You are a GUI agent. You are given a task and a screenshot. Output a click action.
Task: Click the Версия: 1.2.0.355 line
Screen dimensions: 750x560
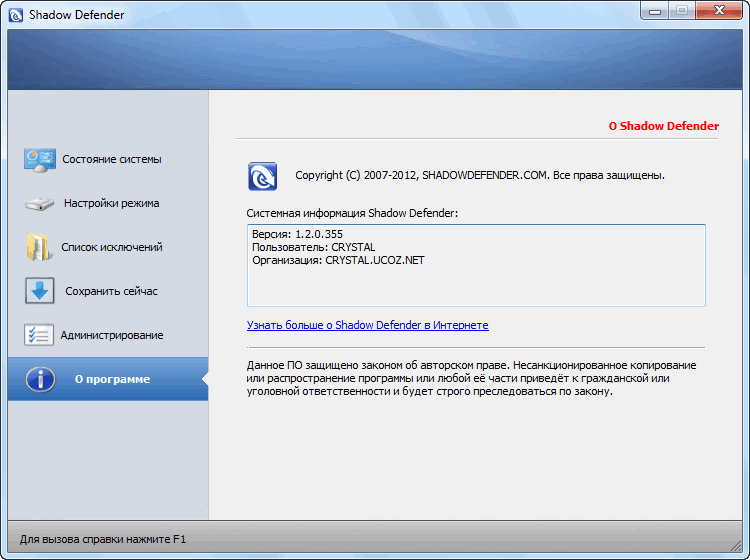[x=298, y=234]
